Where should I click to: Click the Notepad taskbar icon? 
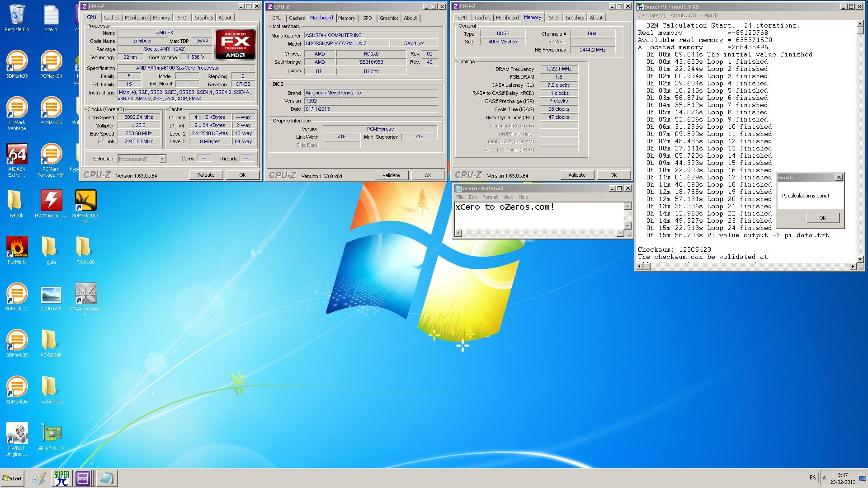(x=106, y=478)
